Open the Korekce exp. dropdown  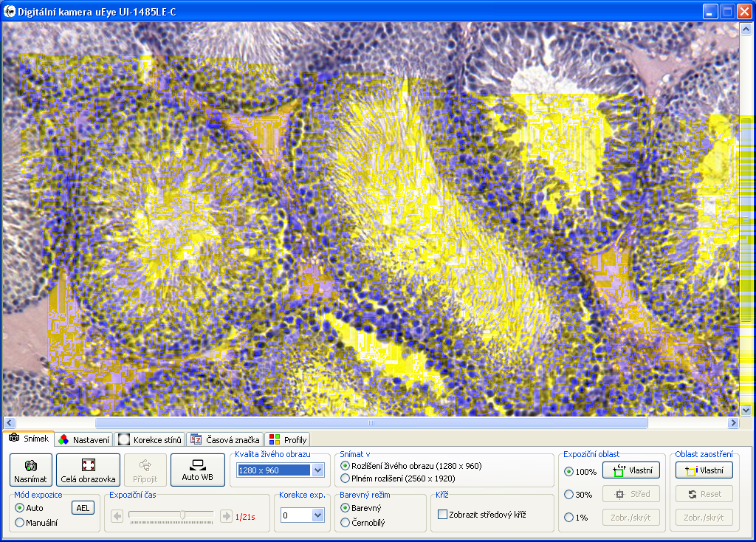tap(317, 515)
